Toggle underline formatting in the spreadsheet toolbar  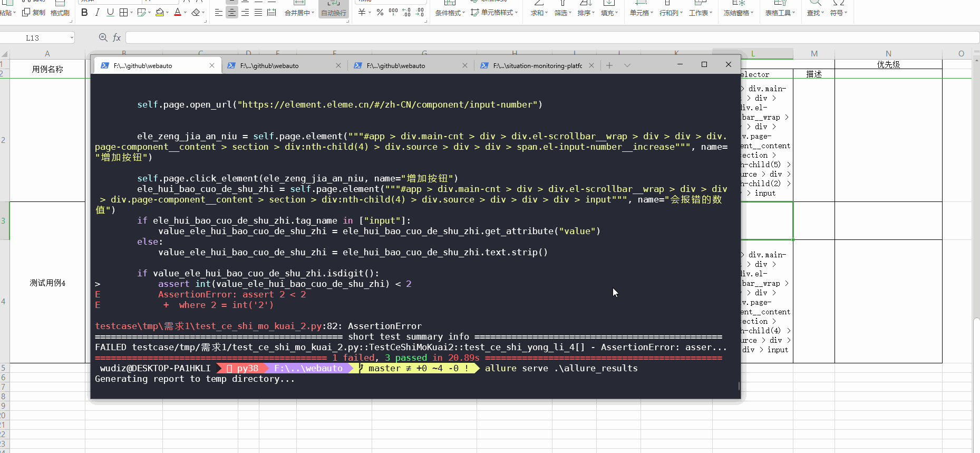coord(110,13)
